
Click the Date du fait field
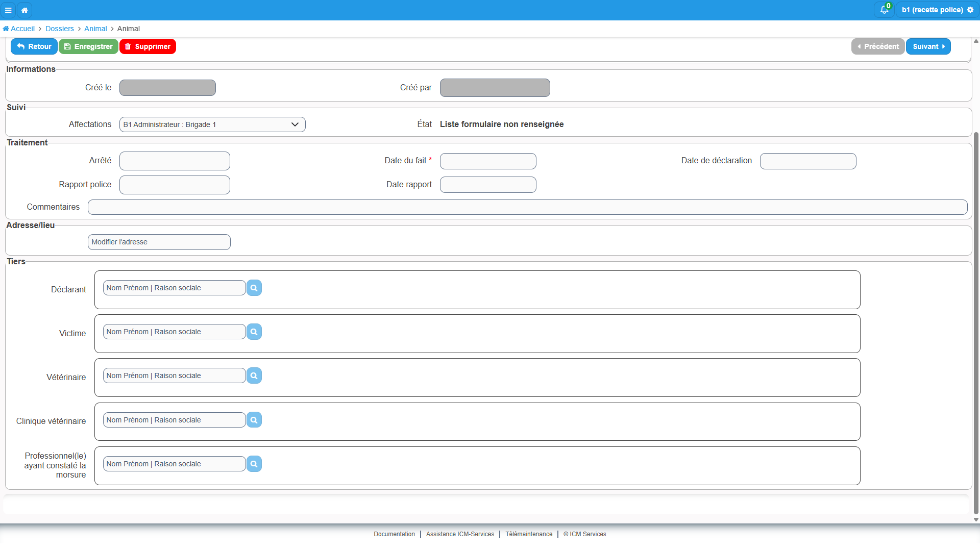tap(488, 161)
